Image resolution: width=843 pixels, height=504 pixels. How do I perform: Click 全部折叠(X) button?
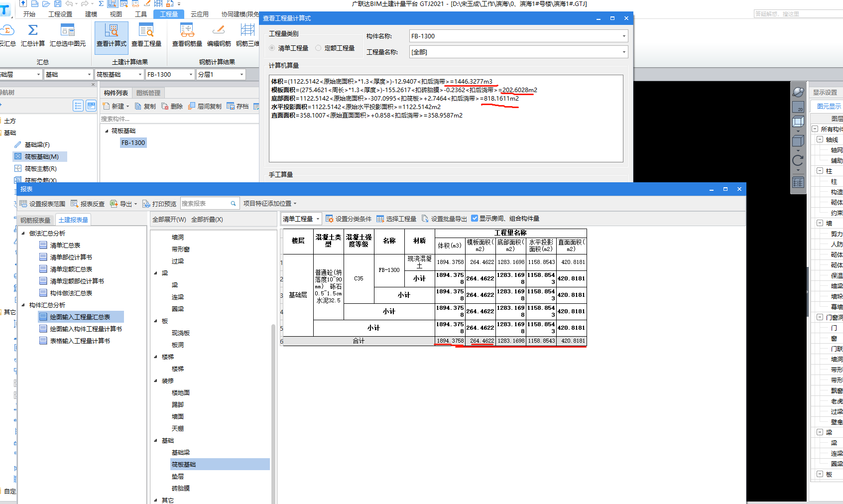[x=207, y=219]
